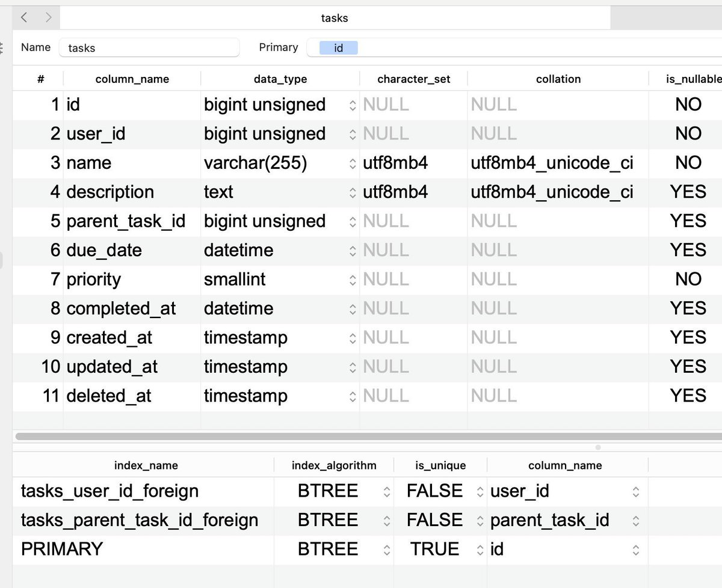Screen dimensions: 722x588
Task: Select the user_id column name cell
Action: pyautogui.click(x=132, y=133)
